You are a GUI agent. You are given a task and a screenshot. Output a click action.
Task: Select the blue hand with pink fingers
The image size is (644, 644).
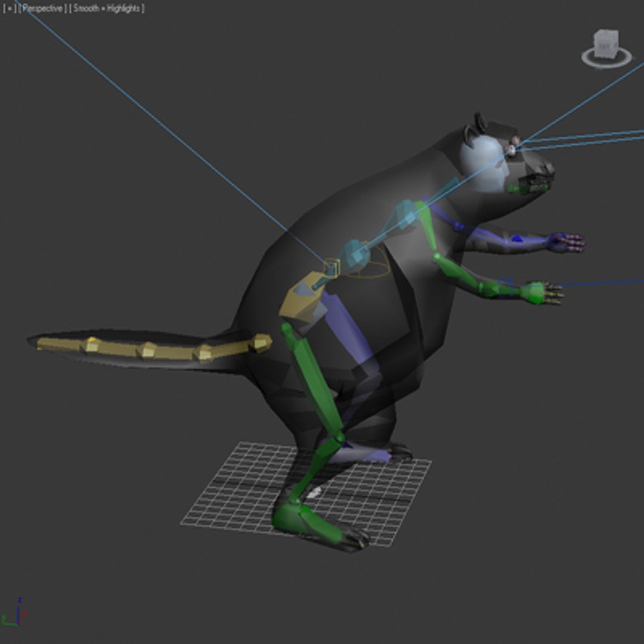click(567, 242)
